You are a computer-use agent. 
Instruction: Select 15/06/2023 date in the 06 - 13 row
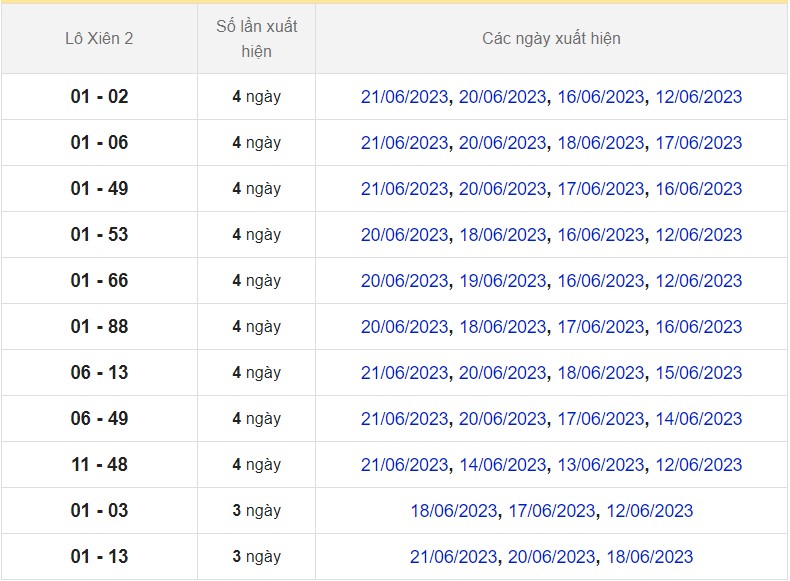(x=699, y=373)
